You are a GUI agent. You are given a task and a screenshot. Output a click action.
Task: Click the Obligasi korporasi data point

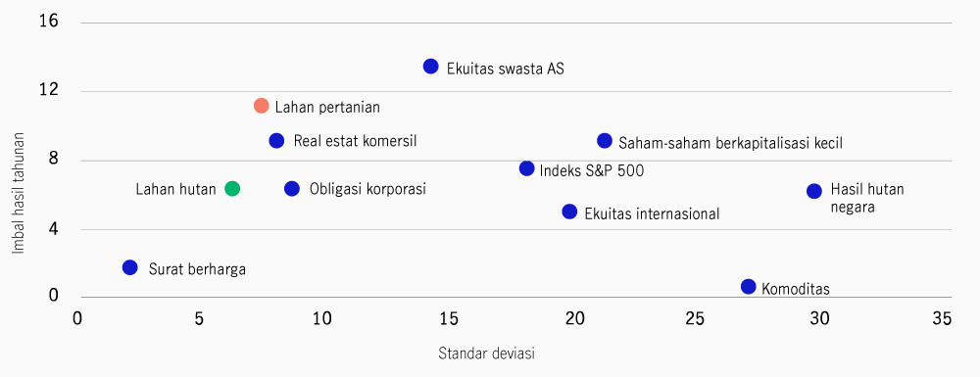292,188
